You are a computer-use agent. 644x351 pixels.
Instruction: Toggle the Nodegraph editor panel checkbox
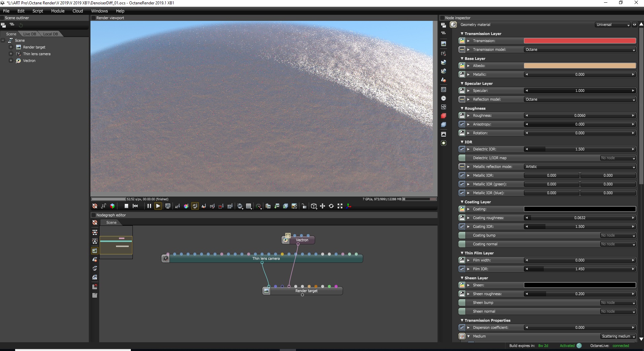(x=93, y=215)
